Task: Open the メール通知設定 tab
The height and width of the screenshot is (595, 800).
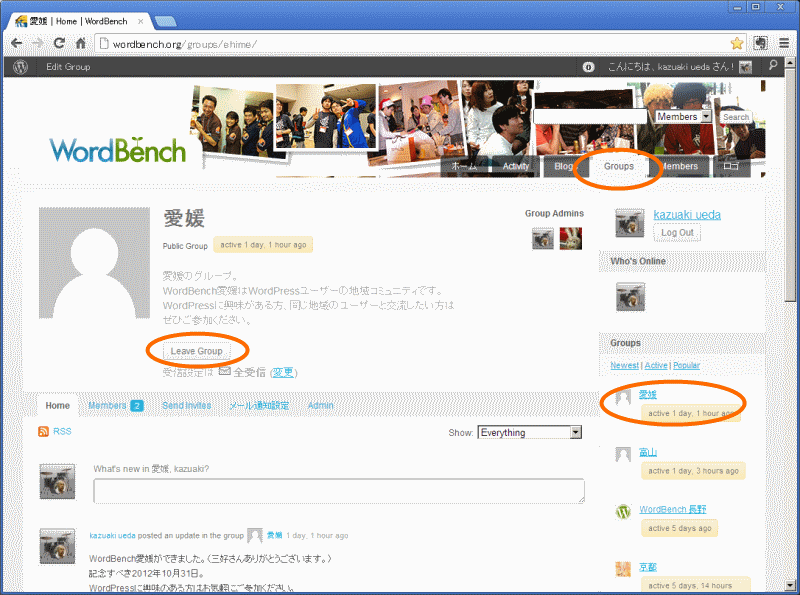Action: [x=259, y=406]
